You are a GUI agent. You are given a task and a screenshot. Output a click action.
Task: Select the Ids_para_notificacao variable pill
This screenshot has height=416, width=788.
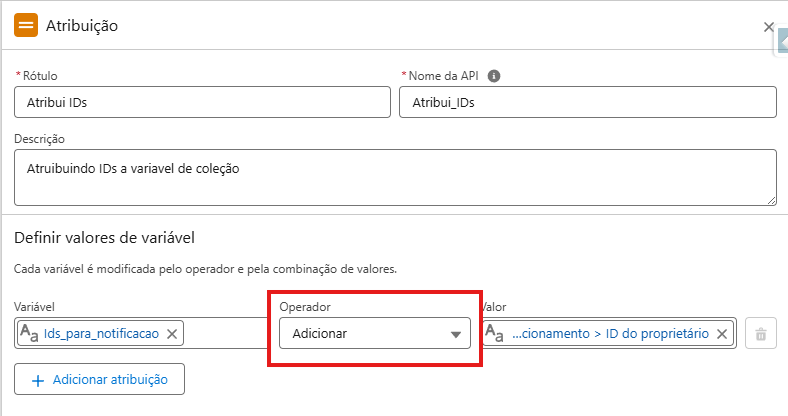click(x=101, y=333)
